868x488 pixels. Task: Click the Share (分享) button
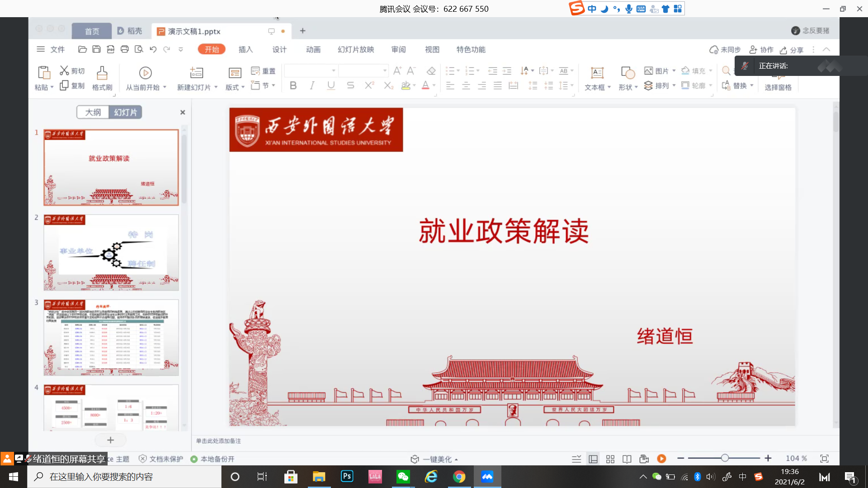792,50
